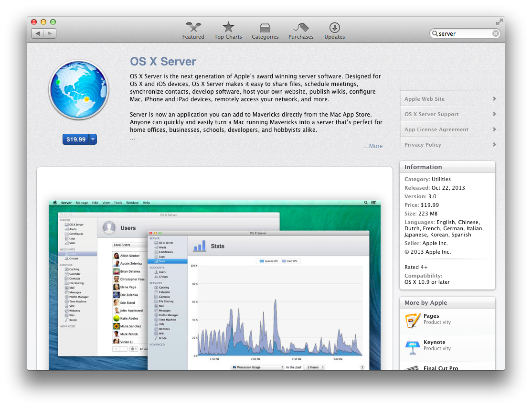The image size is (532, 408).
Task: Open OS X Server Support
Action: [431, 114]
